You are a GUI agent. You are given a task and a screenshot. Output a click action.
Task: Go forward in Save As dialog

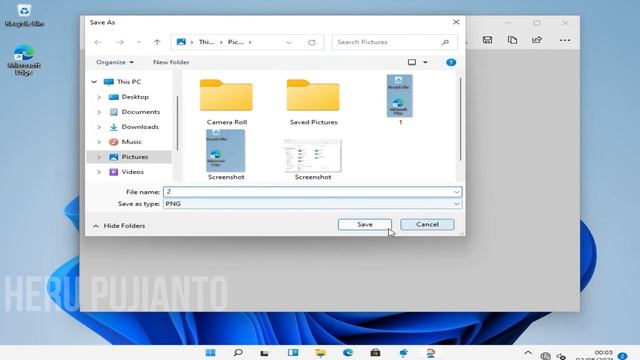(120, 42)
